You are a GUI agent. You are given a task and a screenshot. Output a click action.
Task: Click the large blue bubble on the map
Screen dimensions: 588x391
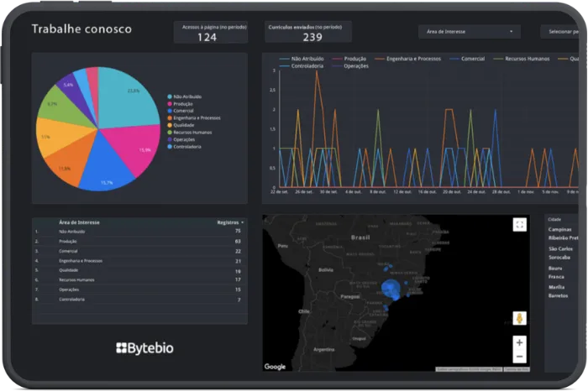pos(391,289)
